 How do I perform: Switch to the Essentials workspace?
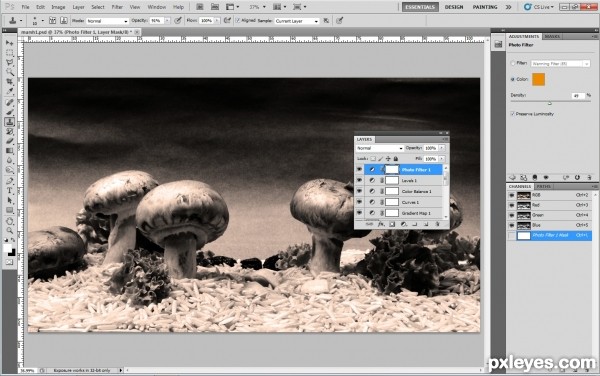pyautogui.click(x=420, y=7)
